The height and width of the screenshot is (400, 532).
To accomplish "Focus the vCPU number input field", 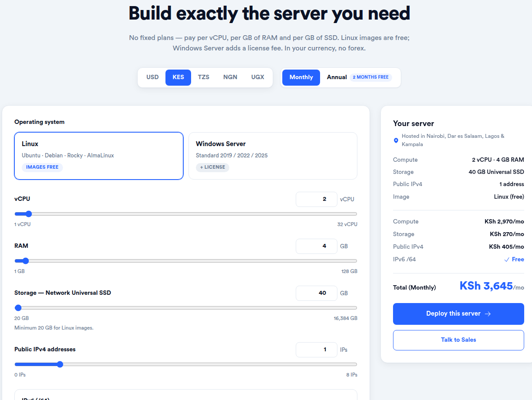I will [317, 199].
